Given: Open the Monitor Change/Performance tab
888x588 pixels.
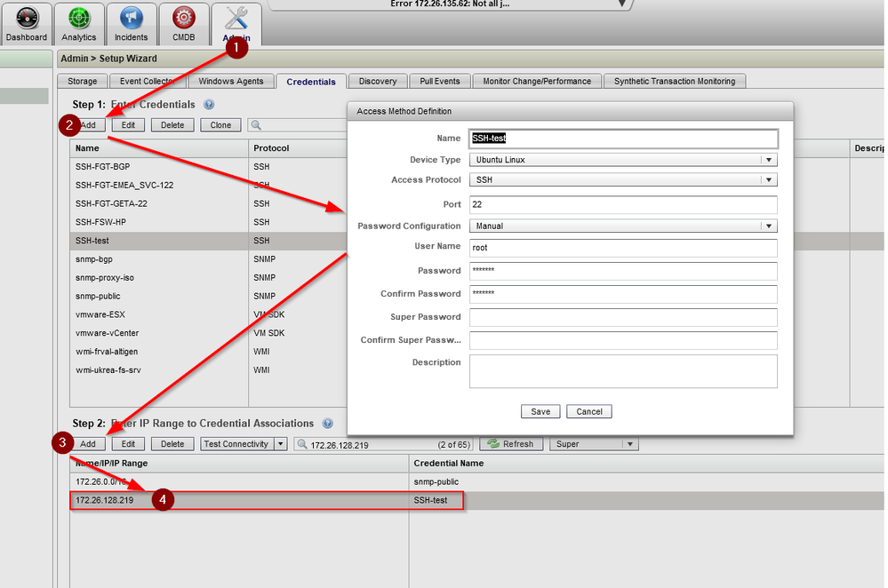Looking at the screenshot, I should tap(537, 80).
